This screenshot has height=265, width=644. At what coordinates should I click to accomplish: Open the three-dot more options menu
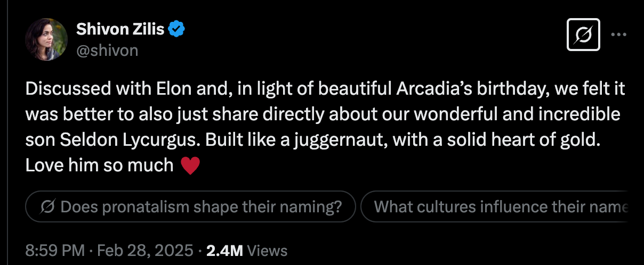(618, 35)
